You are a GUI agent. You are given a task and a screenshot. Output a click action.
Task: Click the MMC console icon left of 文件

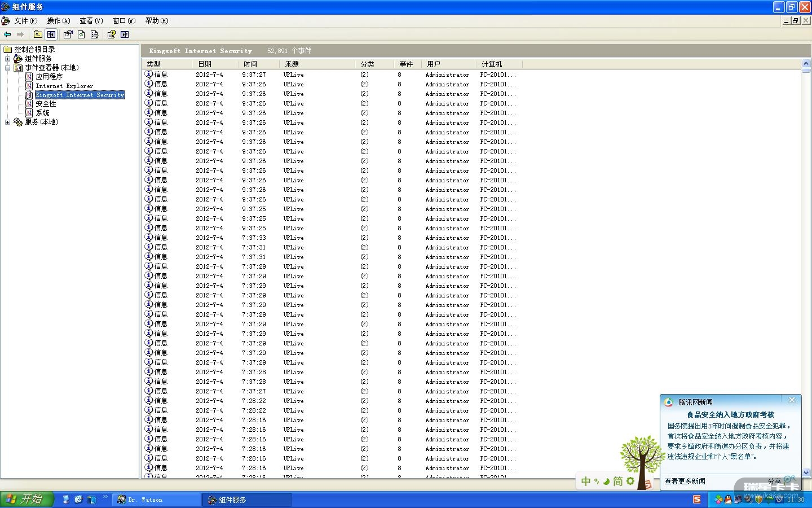tap(6, 21)
